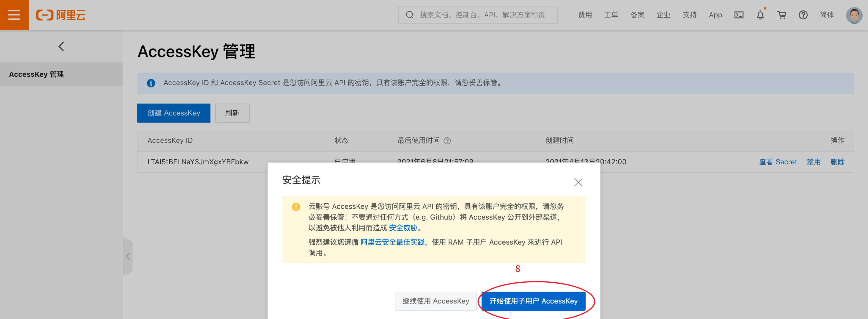The height and width of the screenshot is (319, 868).
Task: Click the blue info icon in banner
Action: pos(151,83)
